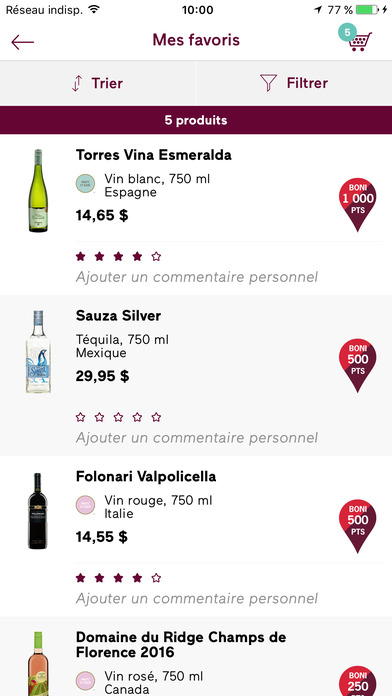Add personal comment for Torres Vina Esmeralda
The height and width of the screenshot is (696, 392).
click(x=197, y=277)
